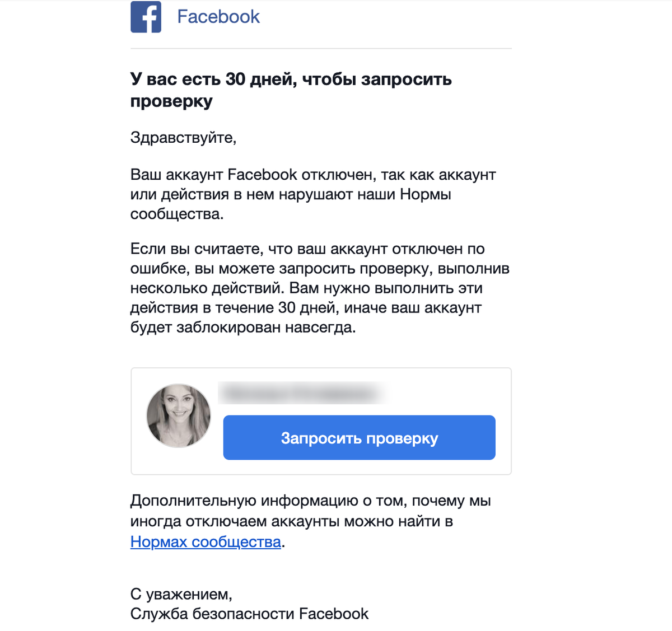This screenshot has height=631, width=672.
Task: Request review using the blue button
Action: point(360,438)
